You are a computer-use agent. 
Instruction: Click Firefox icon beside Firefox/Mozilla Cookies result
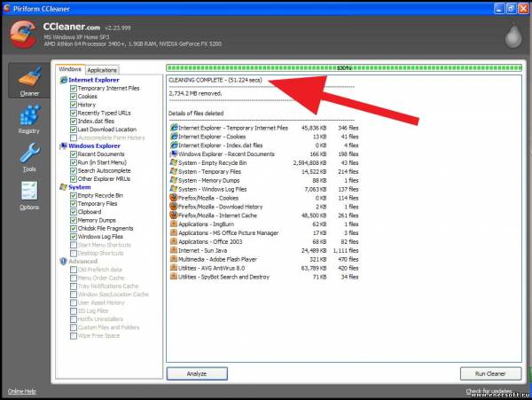coord(174,198)
